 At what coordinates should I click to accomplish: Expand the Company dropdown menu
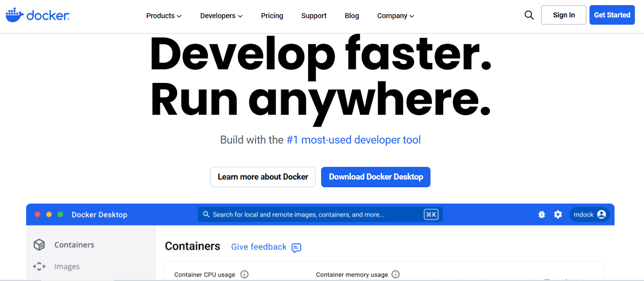point(396,16)
